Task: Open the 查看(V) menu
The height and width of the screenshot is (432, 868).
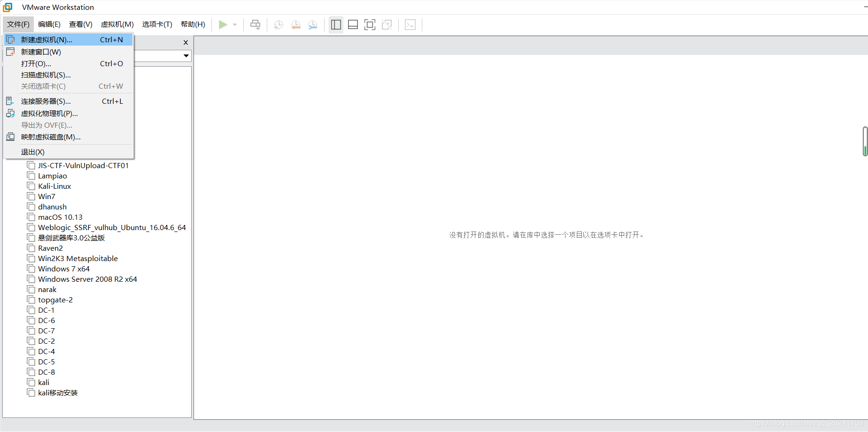Action: (x=81, y=24)
